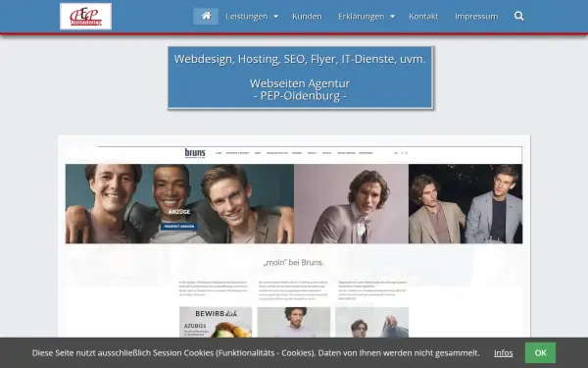Image resolution: width=588 pixels, height=368 pixels.
Task: Click the "moin" bei Bruns heading
Action: coord(293,263)
